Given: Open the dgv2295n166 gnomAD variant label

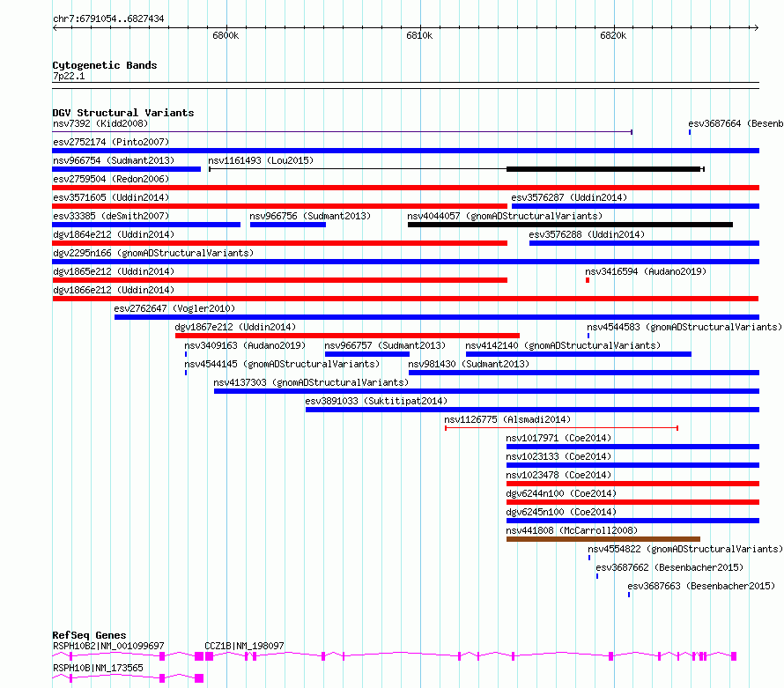Looking at the screenshot, I should point(153,253).
